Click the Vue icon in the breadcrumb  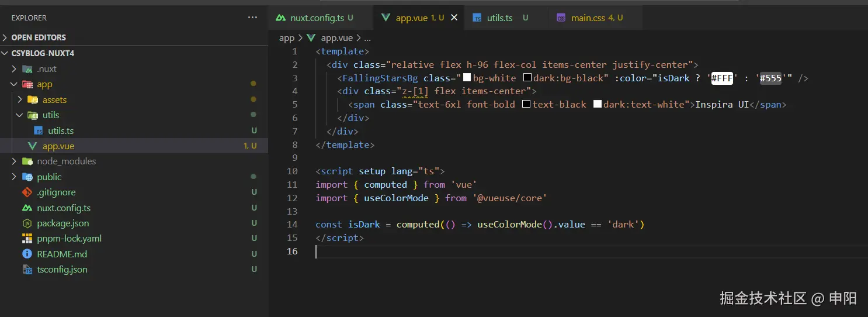[x=311, y=38]
